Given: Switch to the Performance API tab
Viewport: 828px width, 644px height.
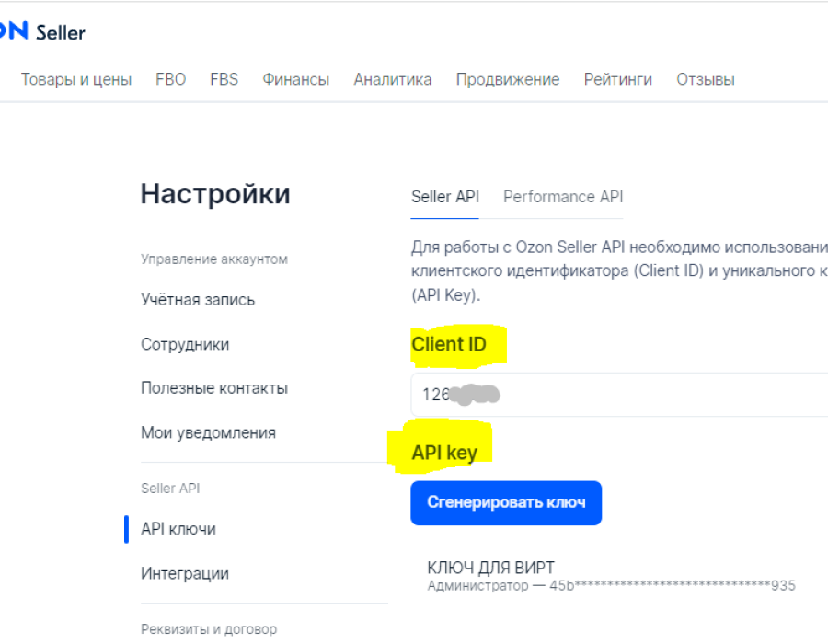Looking at the screenshot, I should pos(563,197).
